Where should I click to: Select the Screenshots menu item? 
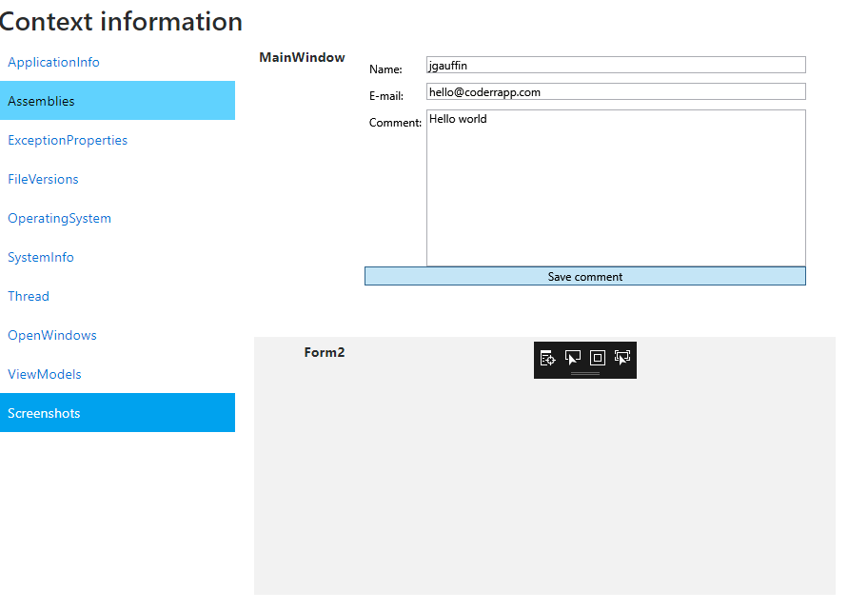pos(117,413)
